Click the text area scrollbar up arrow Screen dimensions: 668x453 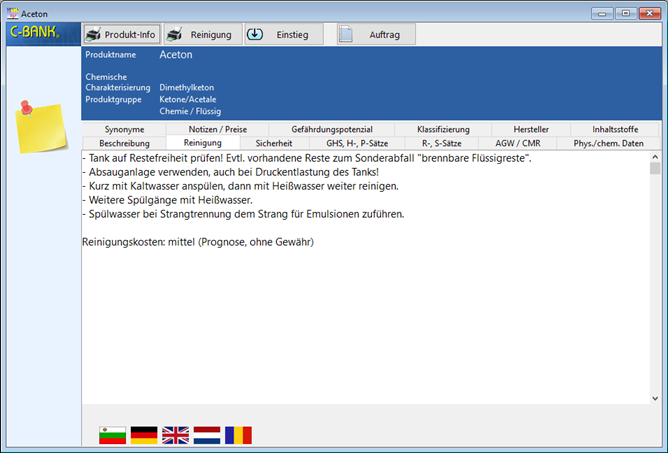tap(655, 156)
